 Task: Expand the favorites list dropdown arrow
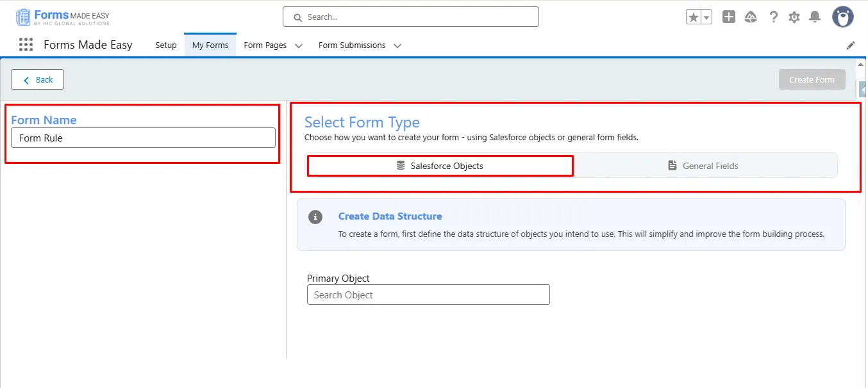pos(706,18)
